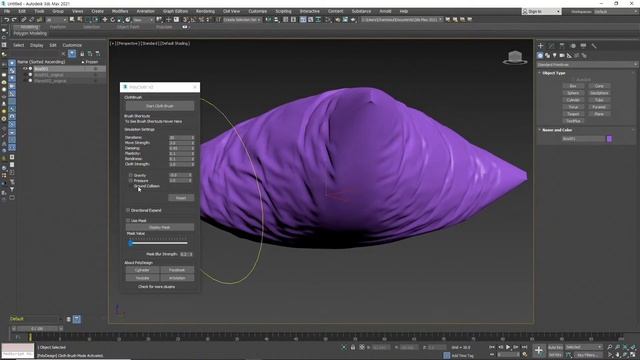Open the reference coordinate system dropdown
Screen dimensions: 640x360
pyautogui.click(x=143, y=20)
